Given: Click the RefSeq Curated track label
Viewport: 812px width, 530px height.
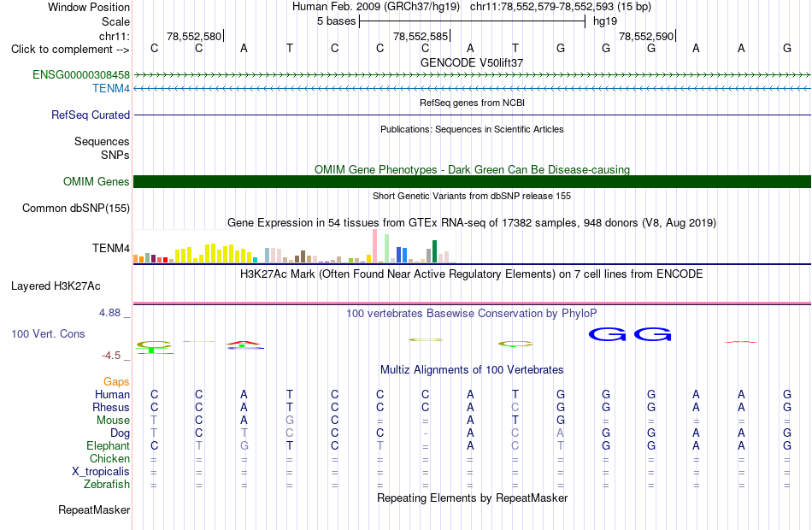Looking at the screenshot, I should [91, 115].
